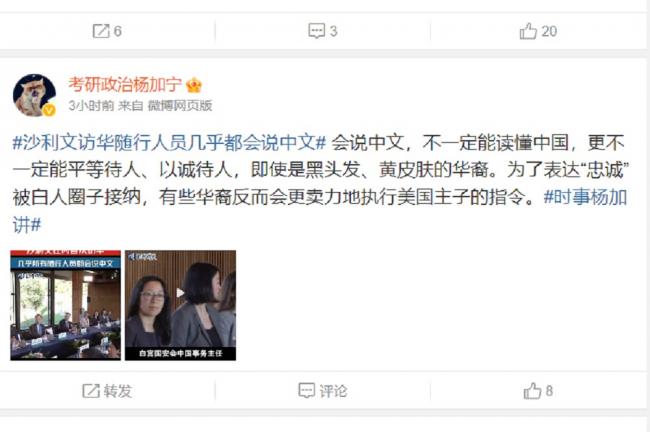Viewport: 650px width, 432px height.
Task: Click the 评论 text label
Action: coord(333,391)
